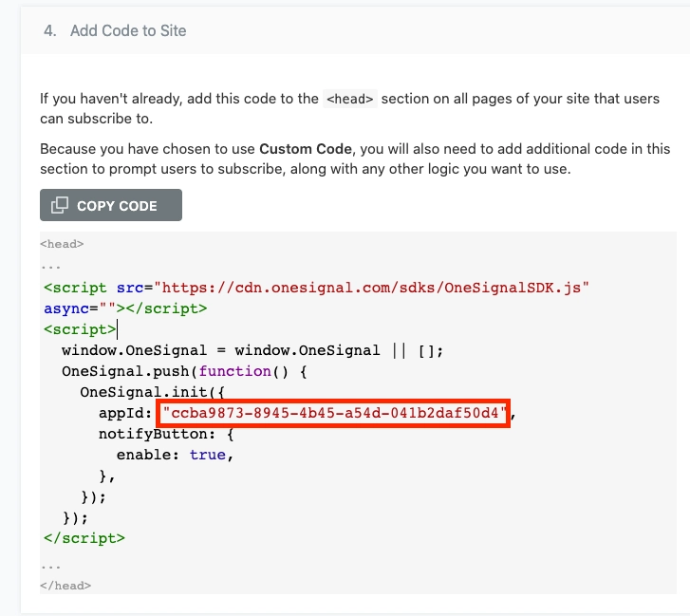Click the copy icon in COPY CODE button
Screen dimensions: 690x616
[60, 205]
